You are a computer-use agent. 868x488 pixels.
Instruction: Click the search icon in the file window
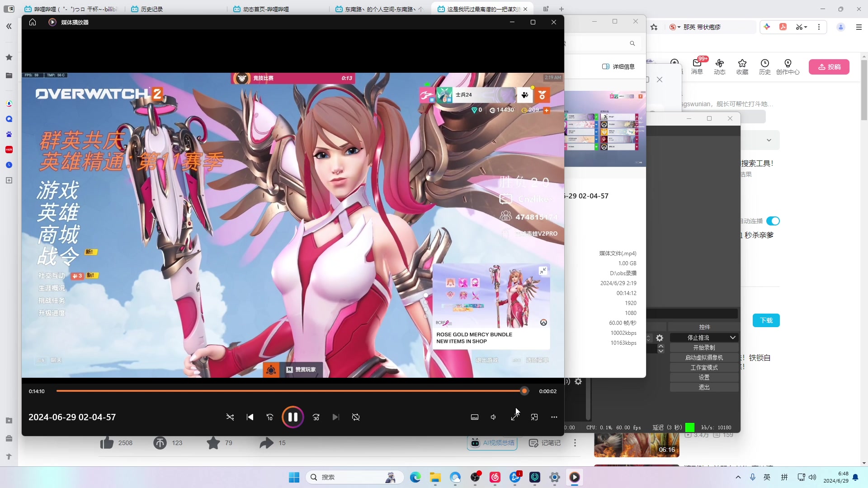[632, 43]
